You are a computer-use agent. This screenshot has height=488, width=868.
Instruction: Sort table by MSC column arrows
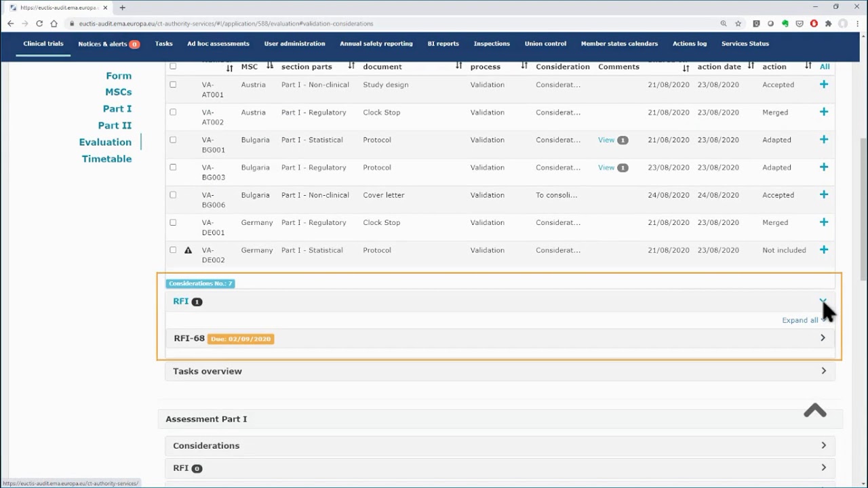point(270,66)
